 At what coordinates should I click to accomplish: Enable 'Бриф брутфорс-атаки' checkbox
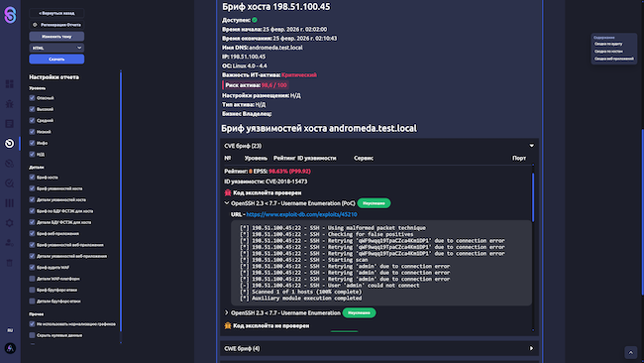click(32, 290)
